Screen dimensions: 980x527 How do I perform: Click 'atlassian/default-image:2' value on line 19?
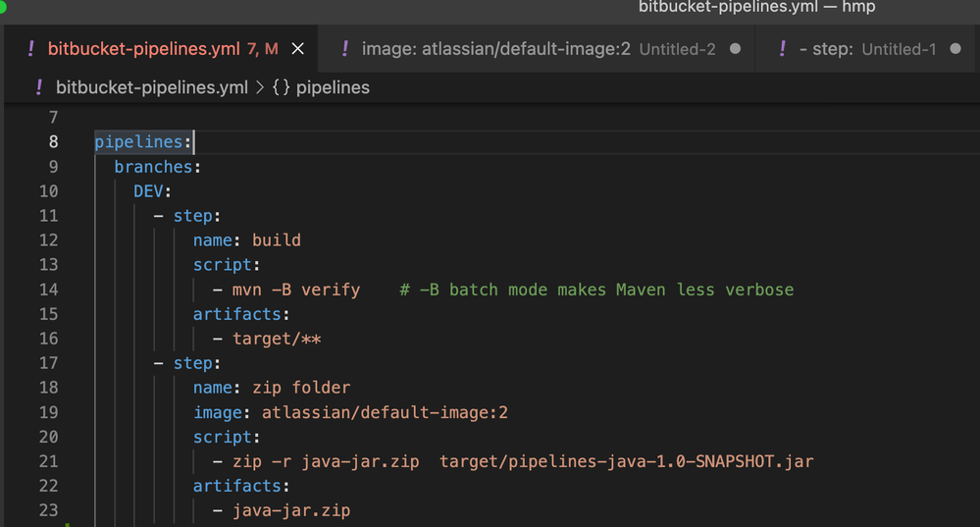[x=385, y=412]
